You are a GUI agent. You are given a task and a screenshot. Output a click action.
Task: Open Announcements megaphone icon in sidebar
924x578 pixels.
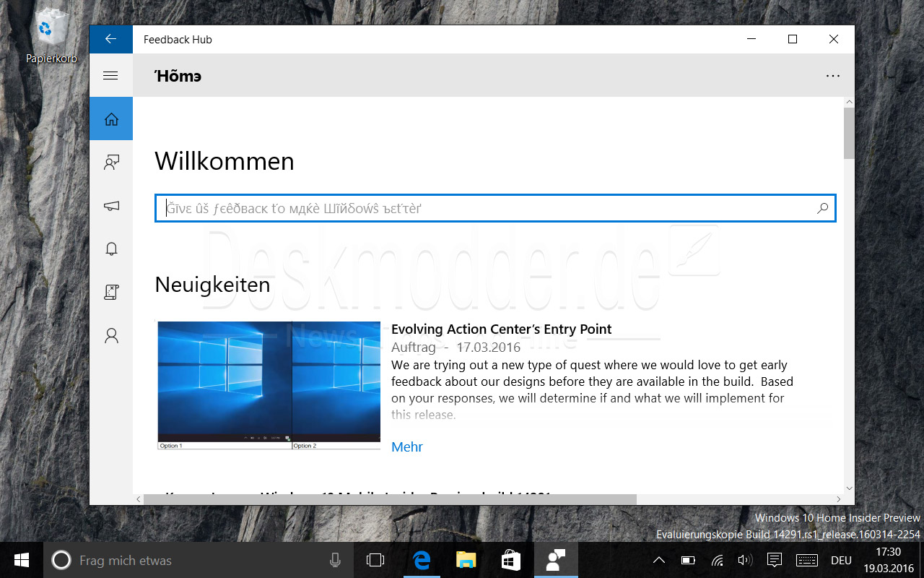click(x=110, y=206)
